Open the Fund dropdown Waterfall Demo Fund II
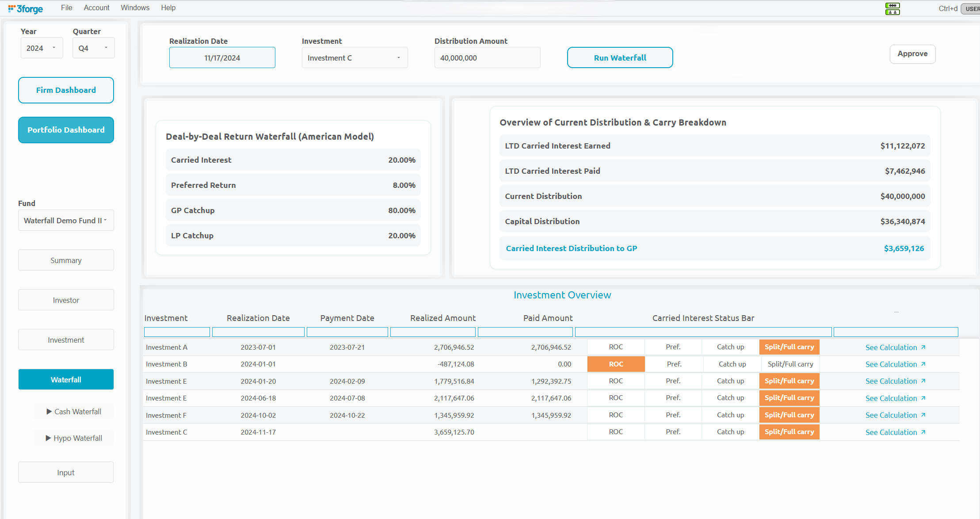980x519 pixels. coord(66,221)
